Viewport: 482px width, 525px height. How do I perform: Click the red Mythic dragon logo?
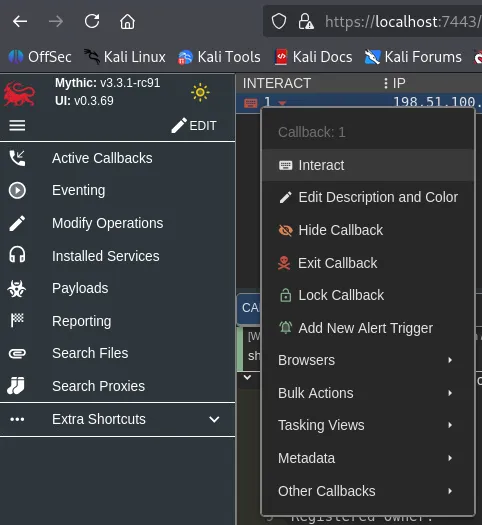click(x=19, y=94)
